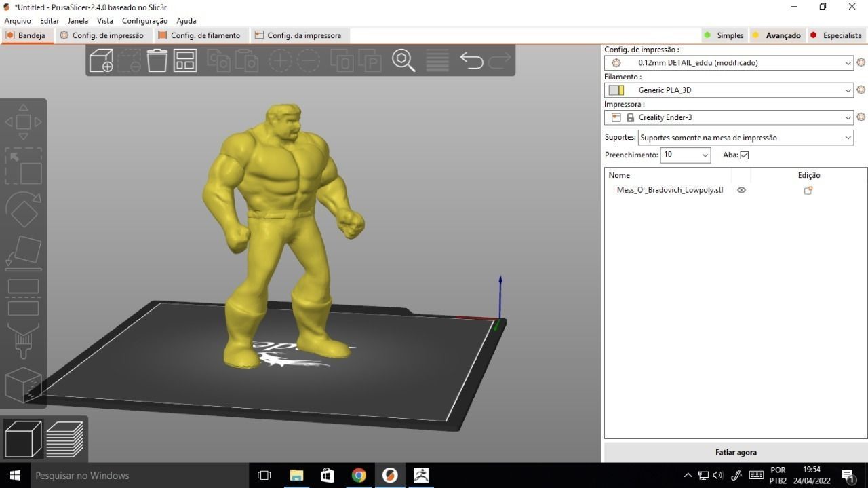Screen dimensions: 868x488
Task: Open the Impressora Creality Ender-3 dropdown
Action: (729, 117)
